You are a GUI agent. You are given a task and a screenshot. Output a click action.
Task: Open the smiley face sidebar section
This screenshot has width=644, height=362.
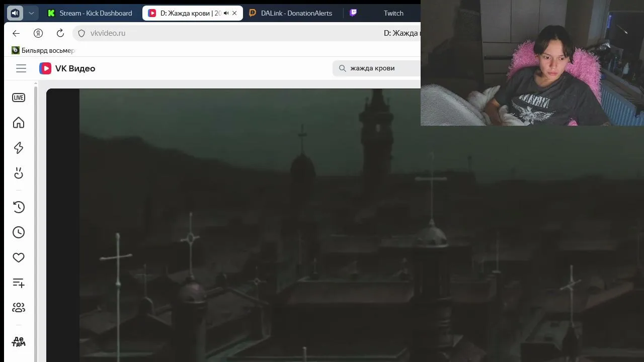19,173
